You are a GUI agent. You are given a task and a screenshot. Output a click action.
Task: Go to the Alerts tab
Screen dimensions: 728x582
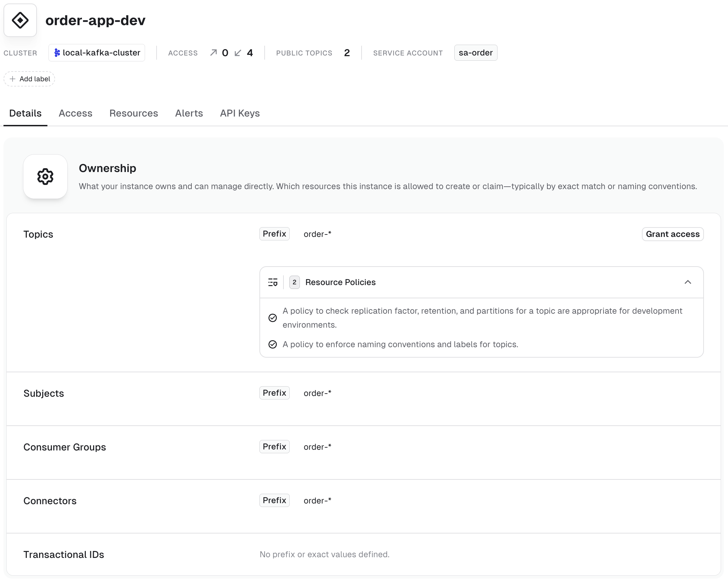click(189, 113)
